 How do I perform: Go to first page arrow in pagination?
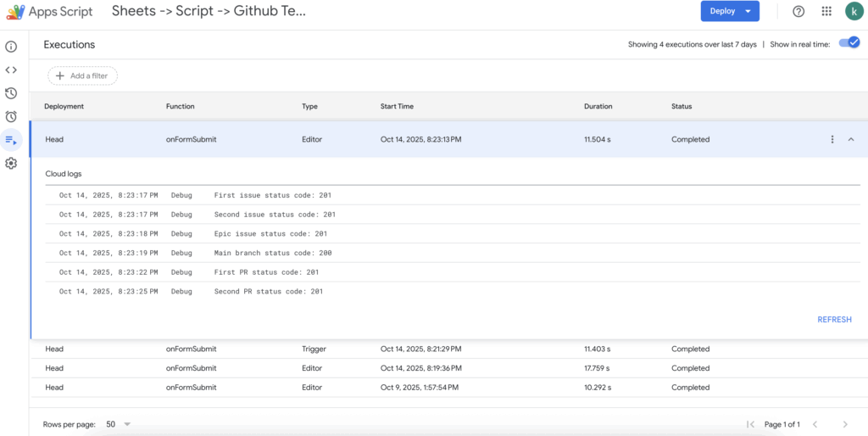click(x=751, y=424)
